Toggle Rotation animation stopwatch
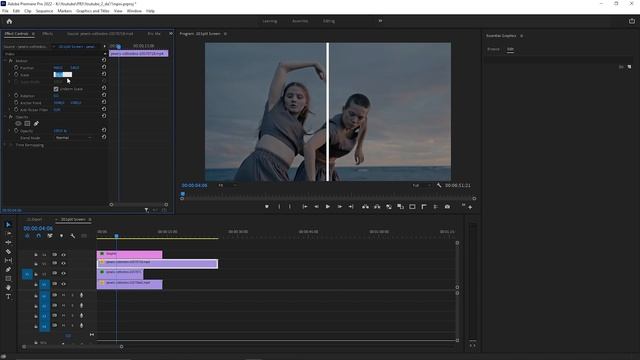Viewport: 640px width, 360px height. 16,96
